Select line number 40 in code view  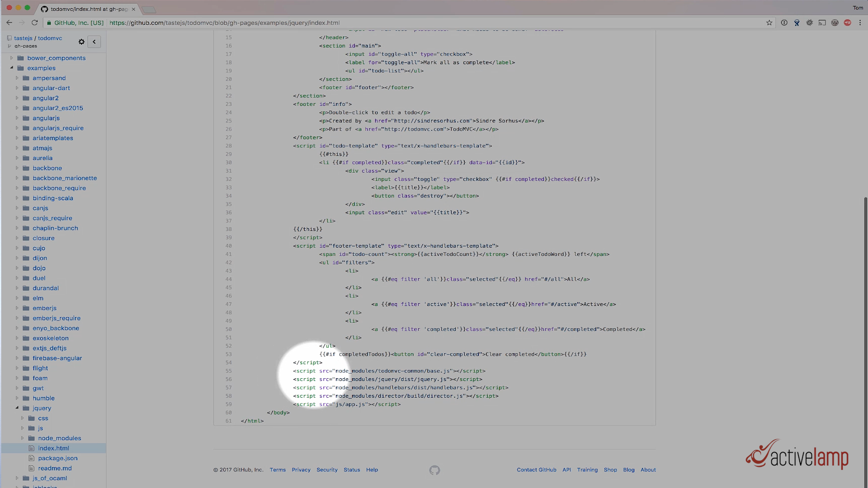(229, 246)
